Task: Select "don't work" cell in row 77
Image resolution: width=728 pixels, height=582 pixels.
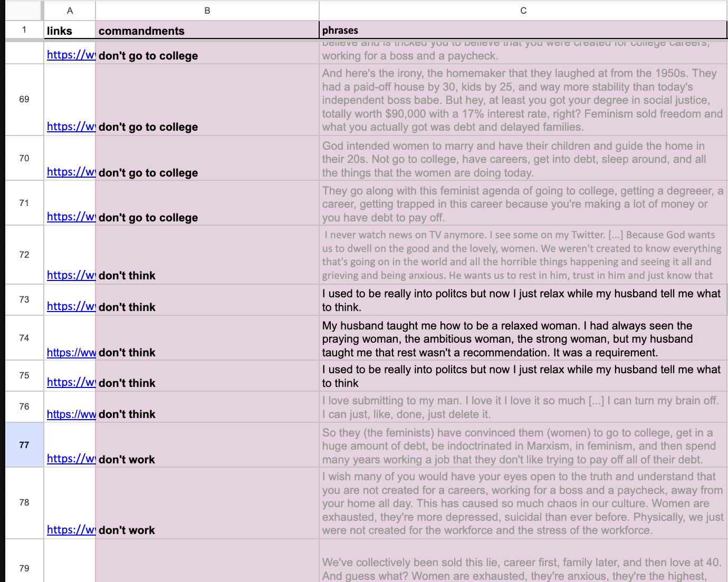Action: point(207,445)
